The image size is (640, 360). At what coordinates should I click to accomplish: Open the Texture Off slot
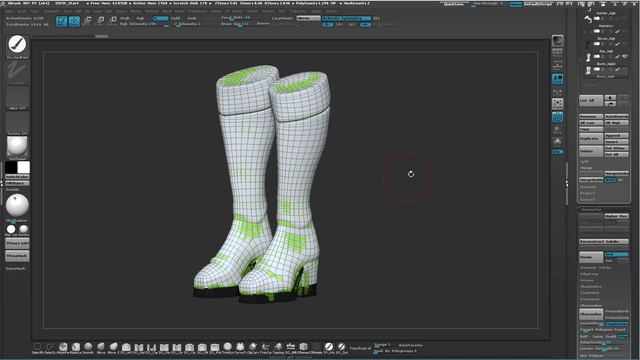pos(17,122)
